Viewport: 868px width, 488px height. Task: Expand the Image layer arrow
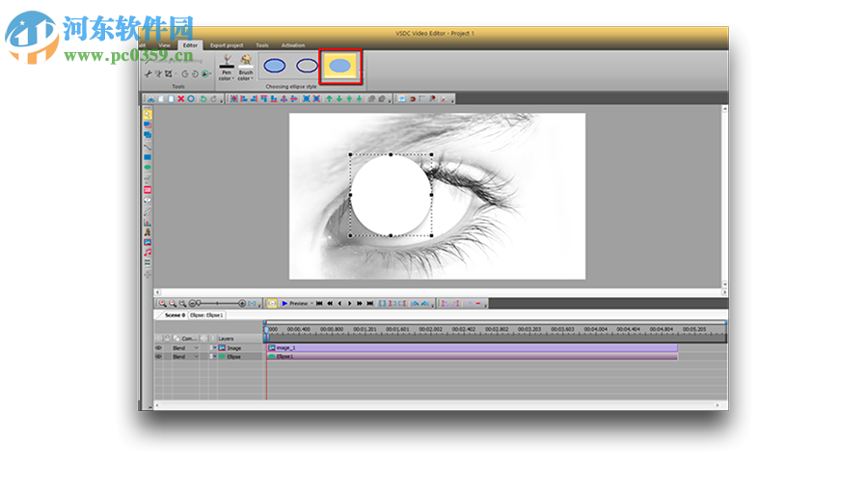(x=215, y=347)
